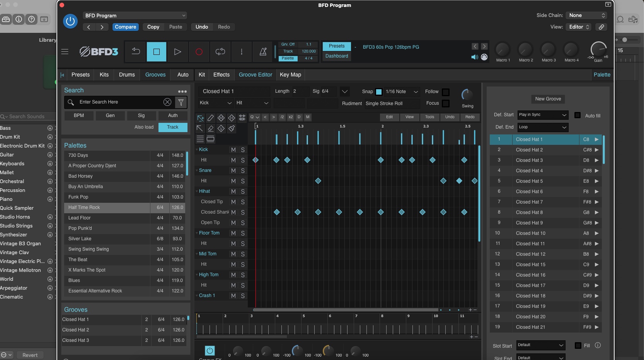Click the red Record button
The width and height of the screenshot is (644, 360).
coord(199,52)
